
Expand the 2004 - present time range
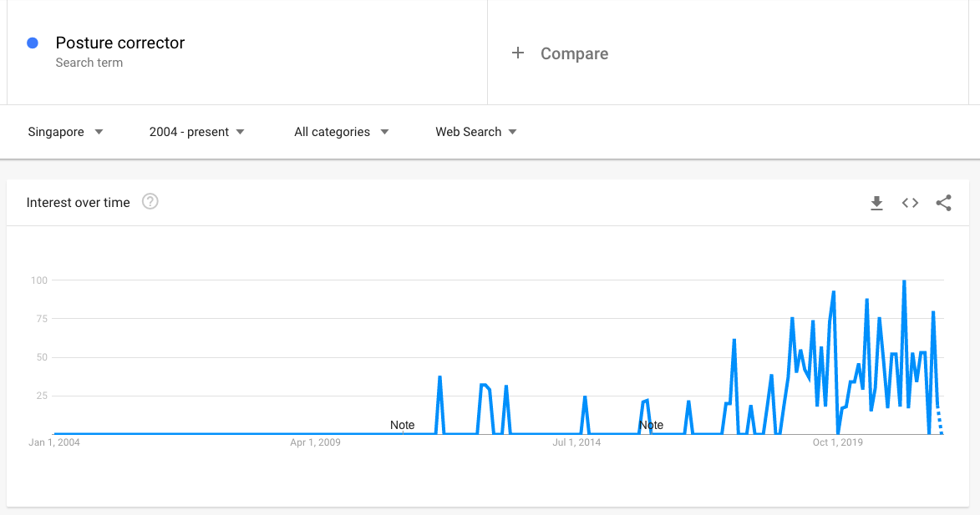tap(197, 132)
